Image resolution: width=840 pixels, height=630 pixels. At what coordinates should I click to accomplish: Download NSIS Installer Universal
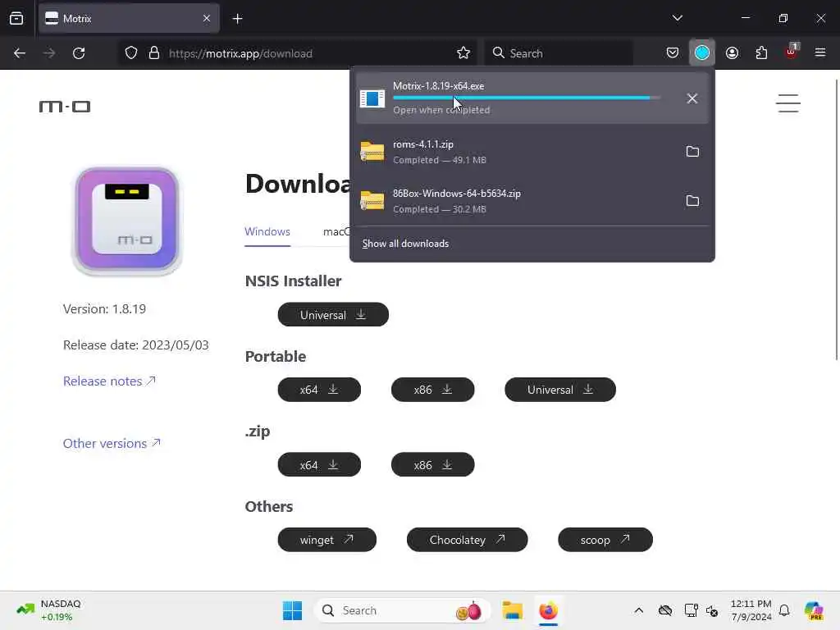333,314
